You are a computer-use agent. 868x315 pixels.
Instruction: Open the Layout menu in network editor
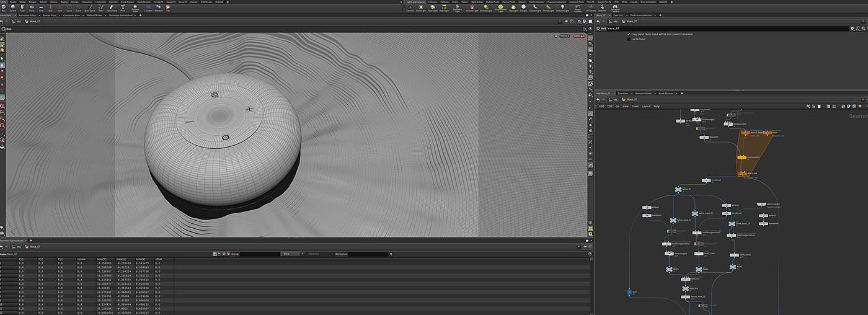[x=646, y=106]
